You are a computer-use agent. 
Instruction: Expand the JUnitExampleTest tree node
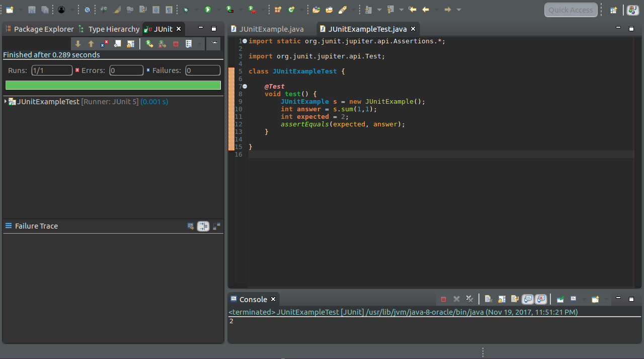coord(6,102)
